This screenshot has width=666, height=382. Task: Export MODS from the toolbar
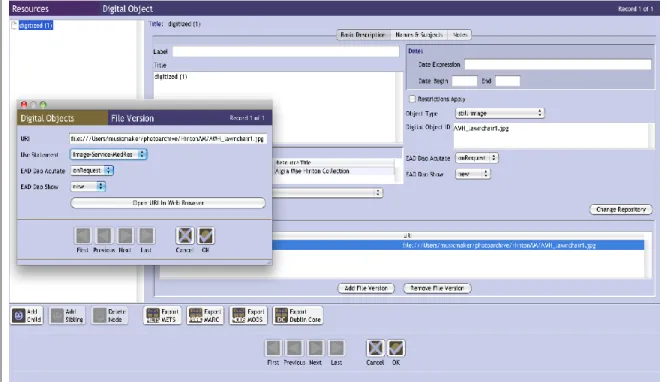[248, 316]
